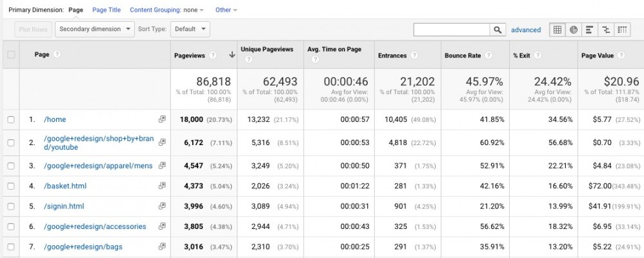Image resolution: width=644 pixels, height=258 pixels.
Task: Toggle the select-all rows checkbox
Action: click(x=11, y=54)
